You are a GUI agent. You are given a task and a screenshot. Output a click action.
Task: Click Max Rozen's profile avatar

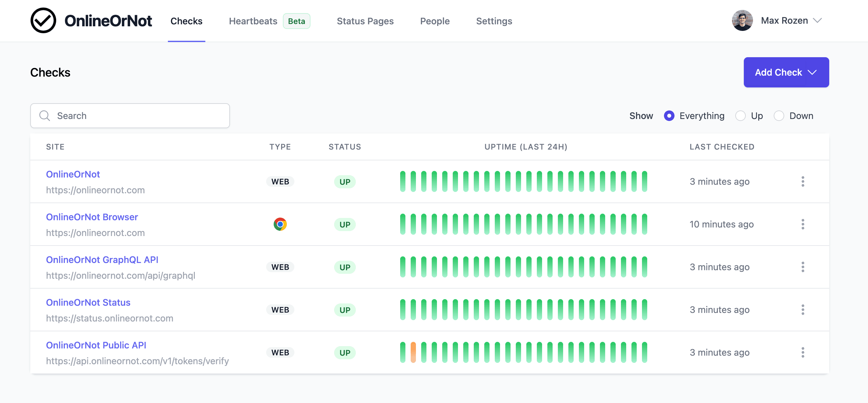pos(742,21)
